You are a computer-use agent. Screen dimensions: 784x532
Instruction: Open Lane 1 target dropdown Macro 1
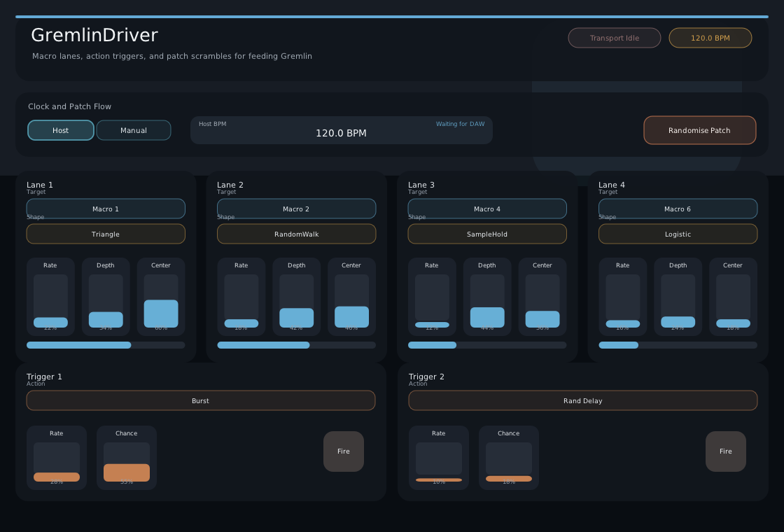[106, 209]
